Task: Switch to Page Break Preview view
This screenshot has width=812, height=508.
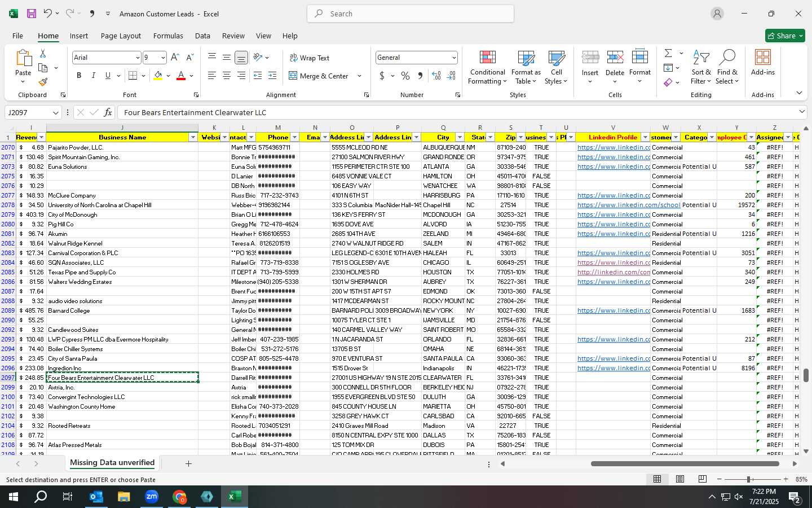Action: [703, 479]
